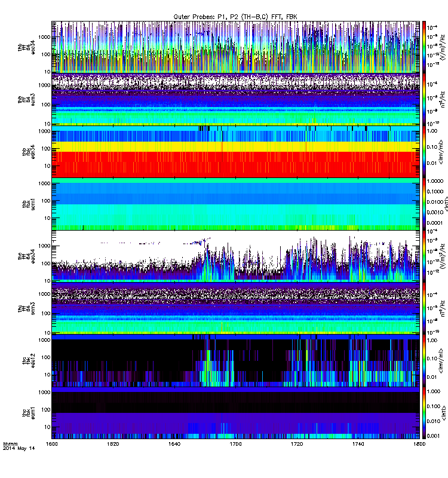The height and width of the screenshot is (478, 448).
Task: Click the '0.0001' color bar tick value
Action: pos(435,222)
